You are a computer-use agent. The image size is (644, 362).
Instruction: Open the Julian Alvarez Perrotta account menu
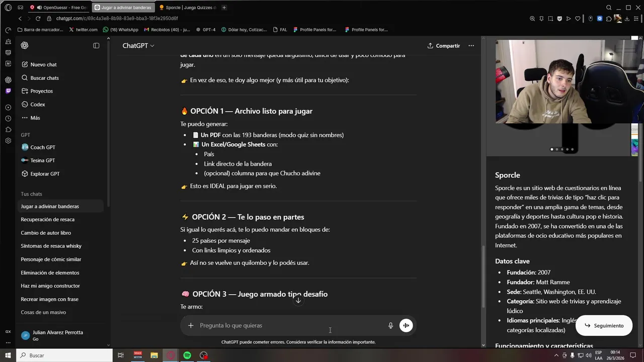(x=59, y=335)
